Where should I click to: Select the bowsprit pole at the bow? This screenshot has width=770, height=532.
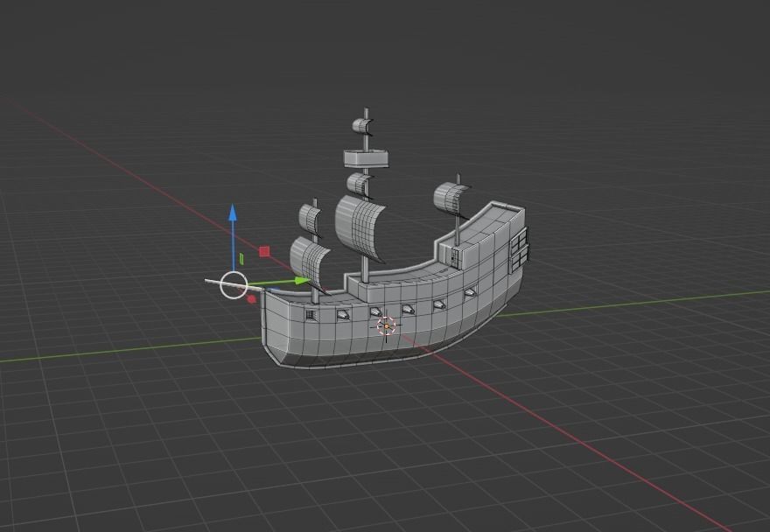click(234, 285)
